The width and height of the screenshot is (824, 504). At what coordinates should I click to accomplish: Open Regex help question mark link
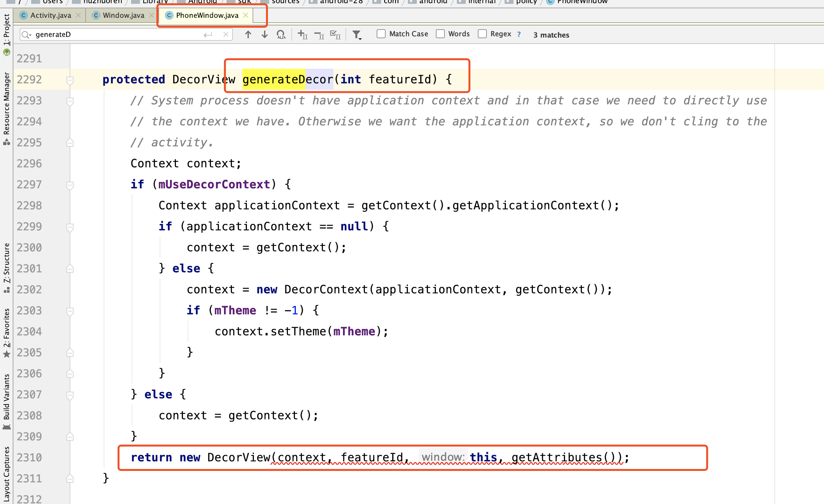click(x=519, y=34)
